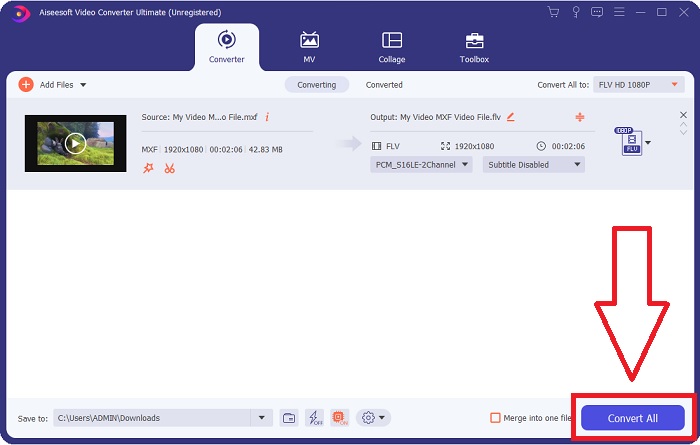Open the Convert All to format dropdown
The image size is (700, 445).
click(x=639, y=85)
